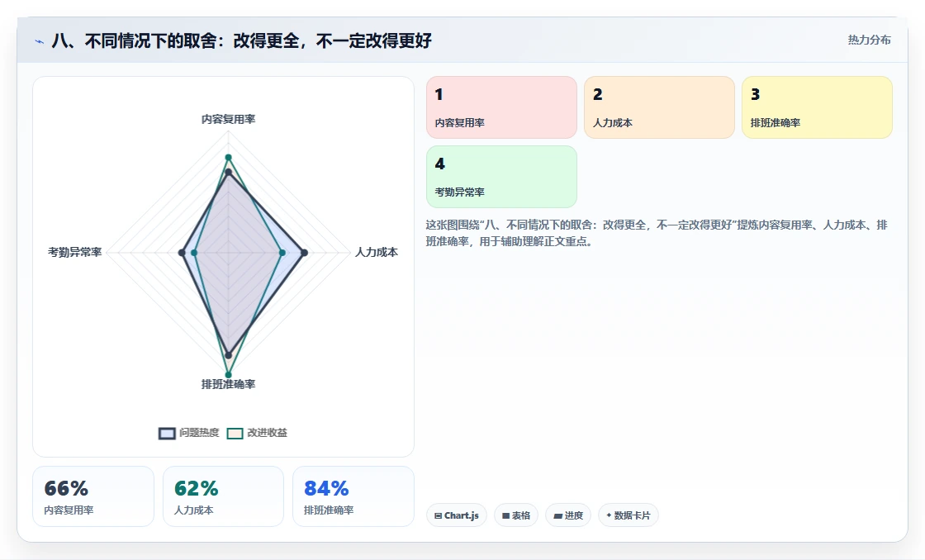Select card 4 考勤异常率
925x560 pixels.
coord(501,177)
